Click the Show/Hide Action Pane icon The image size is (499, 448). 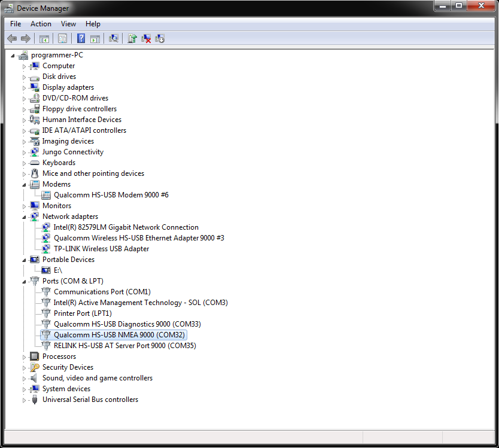tap(95, 39)
